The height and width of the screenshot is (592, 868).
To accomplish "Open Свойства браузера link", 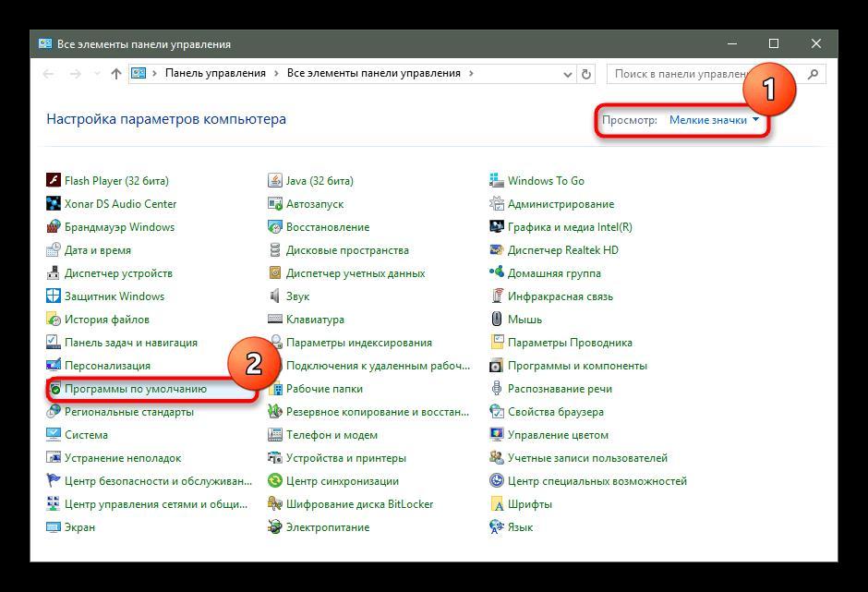I will [556, 412].
